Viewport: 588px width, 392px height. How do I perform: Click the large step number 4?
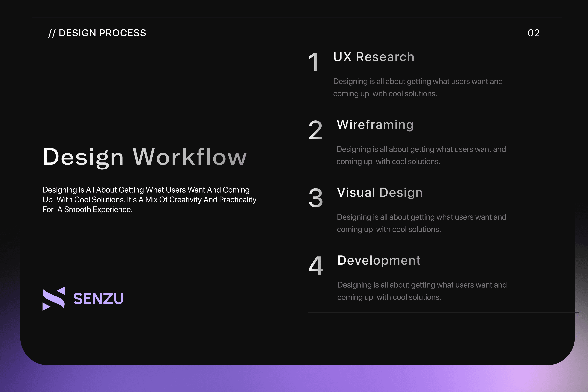tap(316, 265)
